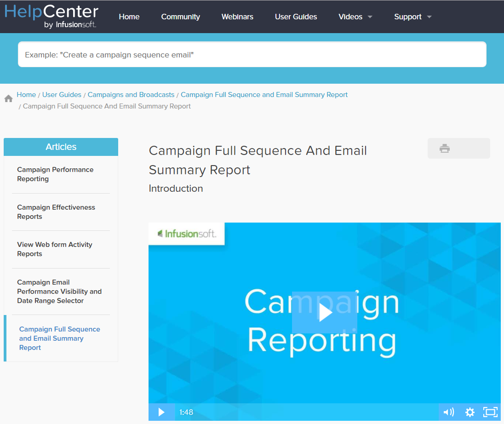Open the Webinars menu item
Image resolution: width=504 pixels, height=424 pixels.
click(237, 17)
